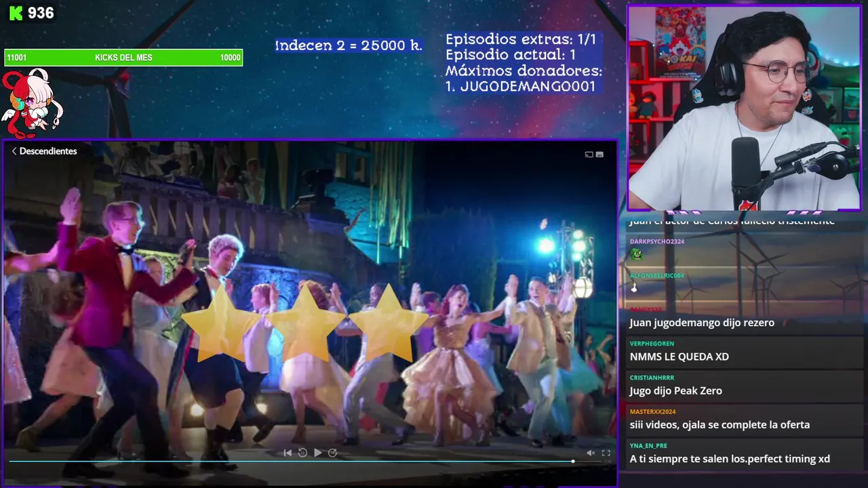Viewport: 868px width, 488px height.
Task: Click the 'Episodio actual: 1' text
Action: pos(511,55)
